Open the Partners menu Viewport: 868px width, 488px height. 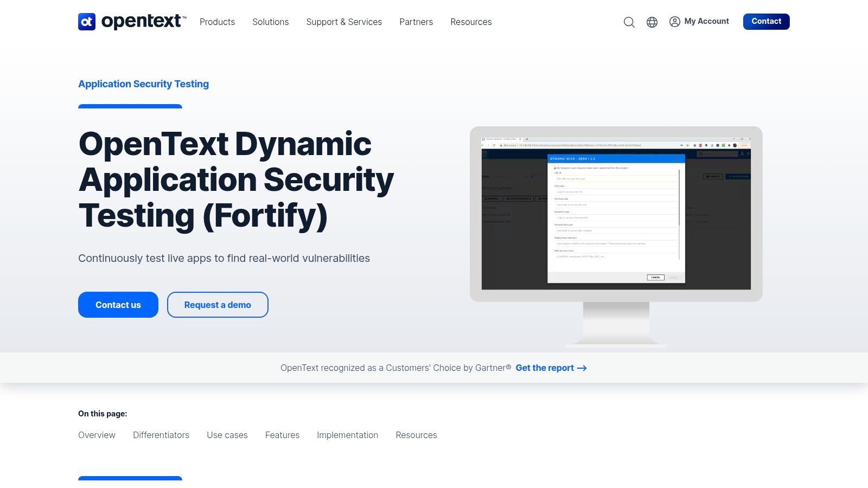[416, 22]
